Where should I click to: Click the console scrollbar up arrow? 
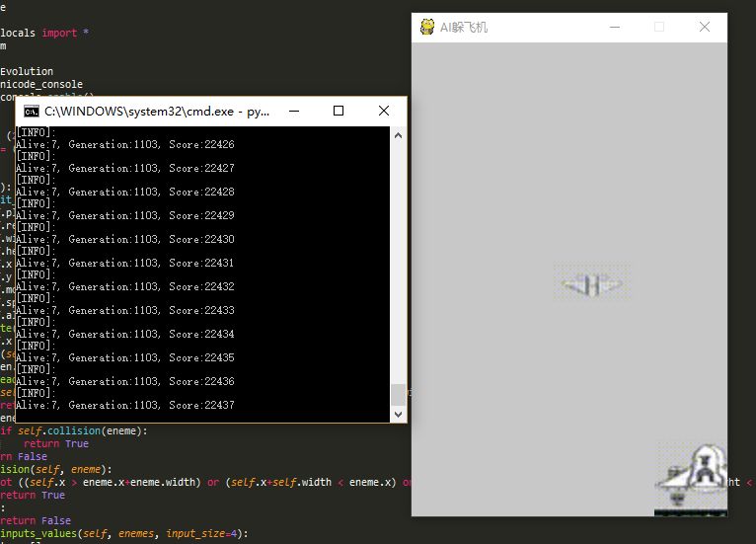point(399,133)
